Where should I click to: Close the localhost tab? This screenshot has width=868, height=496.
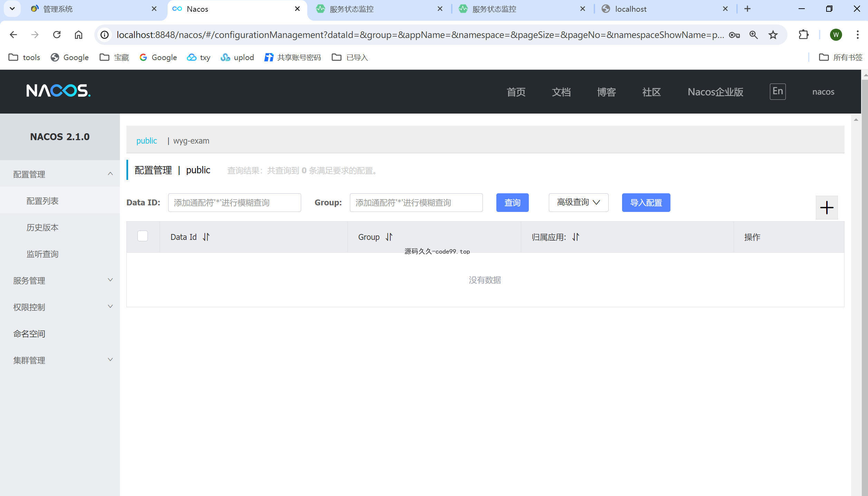725,9
